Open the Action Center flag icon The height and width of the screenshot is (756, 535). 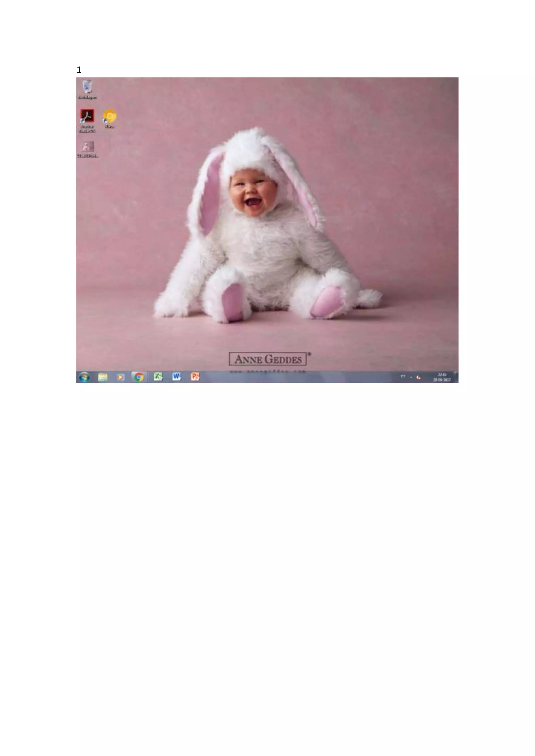pyautogui.click(x=418, y=377)
